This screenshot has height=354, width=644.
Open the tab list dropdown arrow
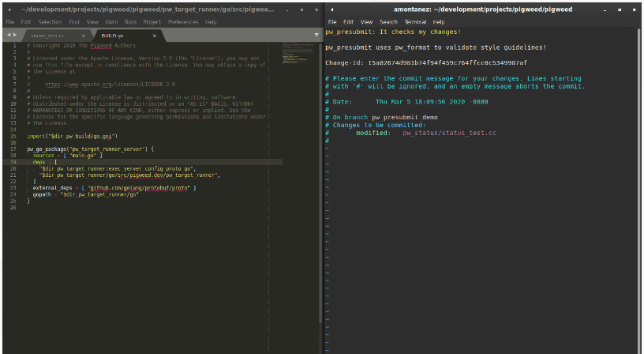click(316, 35)
